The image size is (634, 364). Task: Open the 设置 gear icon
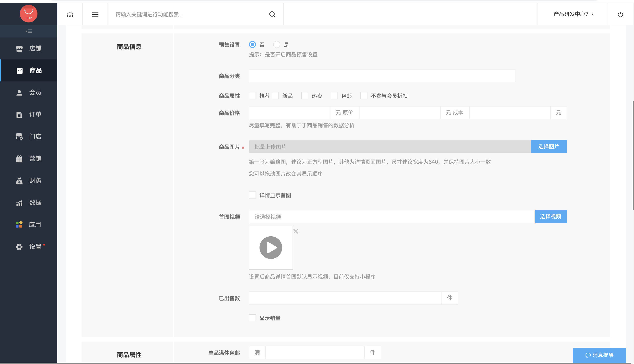[19, 247]
